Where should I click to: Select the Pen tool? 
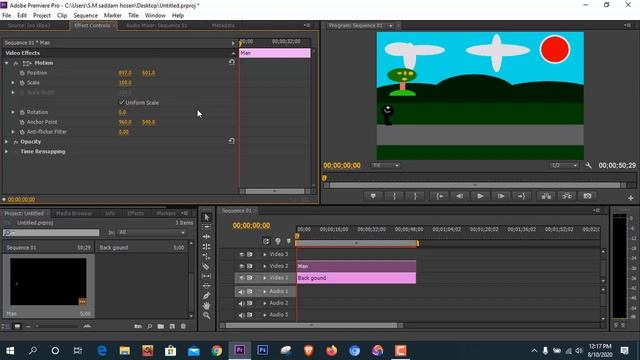coord(207,296)
